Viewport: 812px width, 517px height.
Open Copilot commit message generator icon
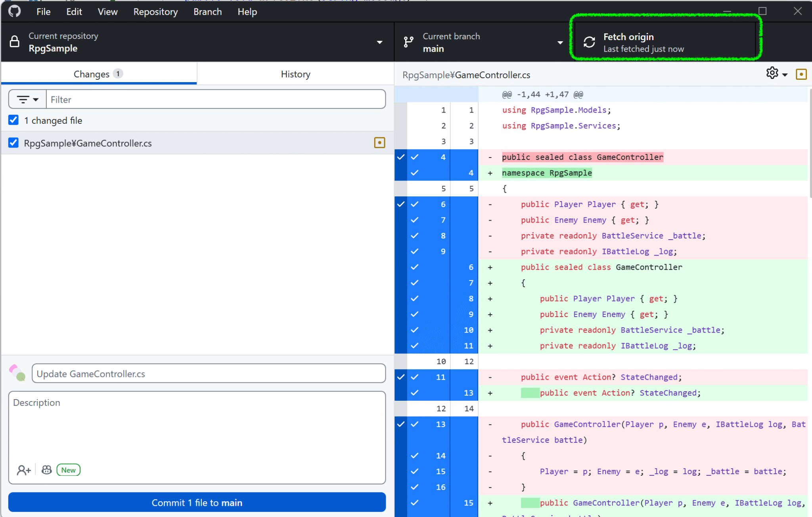click(x=46, y=470)
